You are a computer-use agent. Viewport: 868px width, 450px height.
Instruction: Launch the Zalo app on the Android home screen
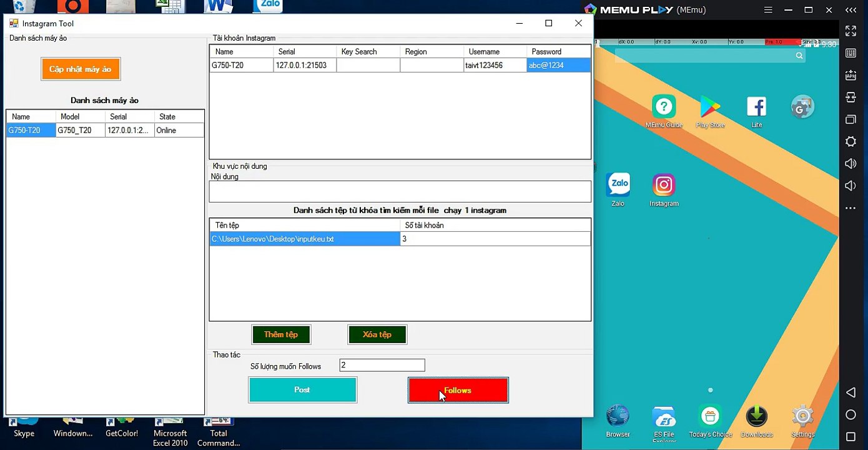pos(618,185)
